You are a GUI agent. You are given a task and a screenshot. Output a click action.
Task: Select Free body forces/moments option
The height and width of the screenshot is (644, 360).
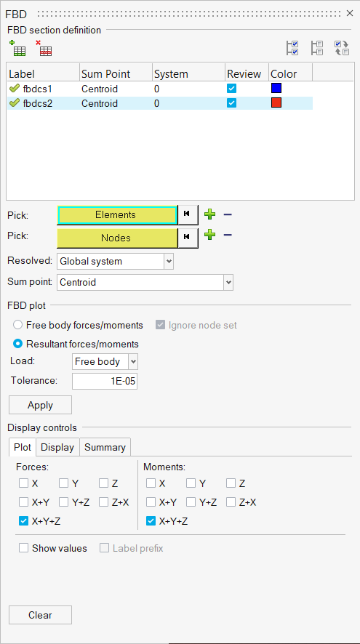17,326
